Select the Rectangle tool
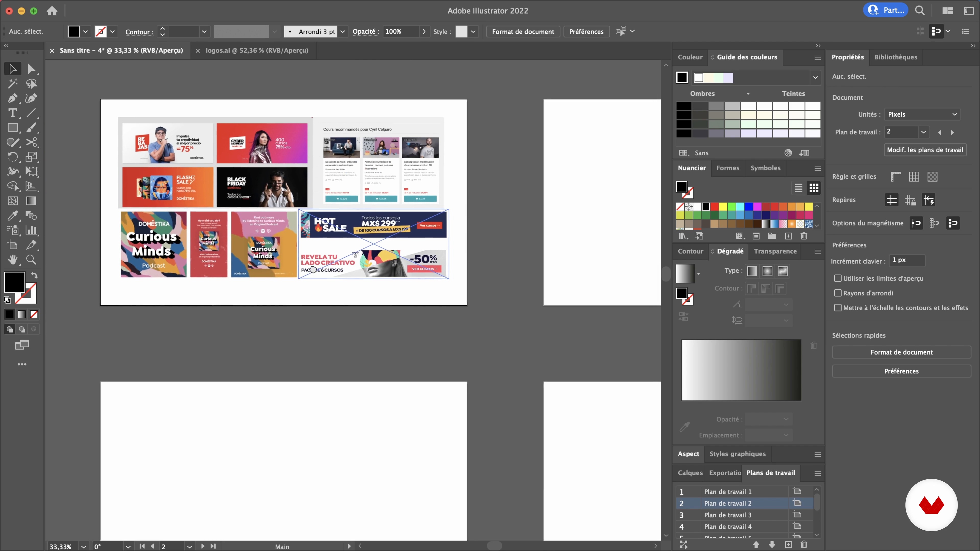Viewport: 980px width, 551px height. click(13, 127)
